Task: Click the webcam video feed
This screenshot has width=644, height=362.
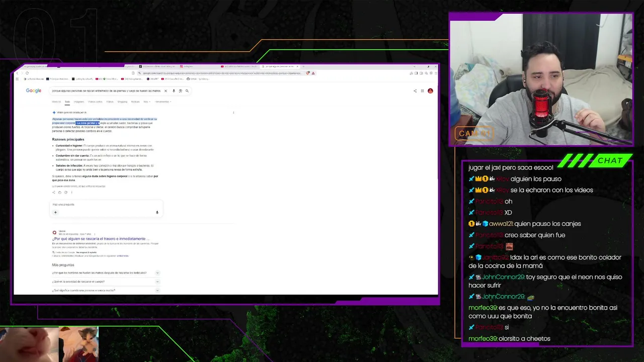Action: click(x=541, y=79)
